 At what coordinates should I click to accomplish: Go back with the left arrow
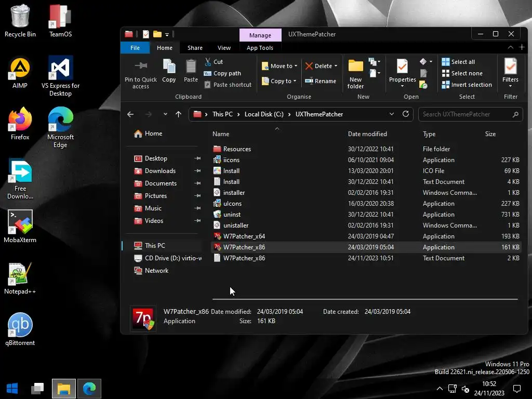coord(130,114)
